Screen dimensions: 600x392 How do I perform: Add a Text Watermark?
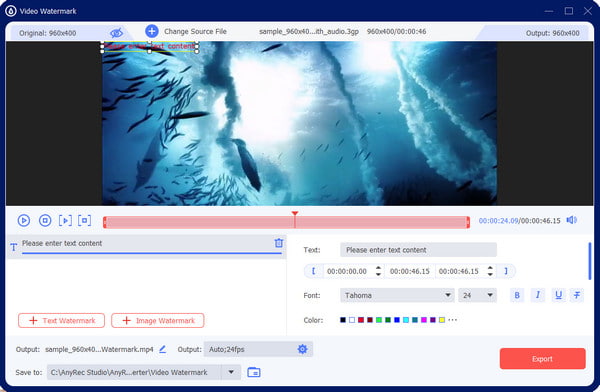tap(61, 320)
